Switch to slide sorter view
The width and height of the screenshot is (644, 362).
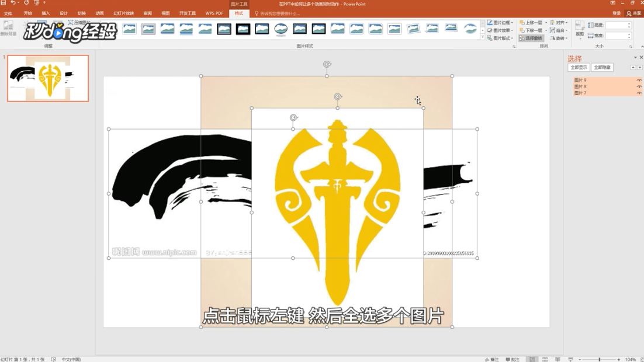pyautogui.click(x=545, y=359)
